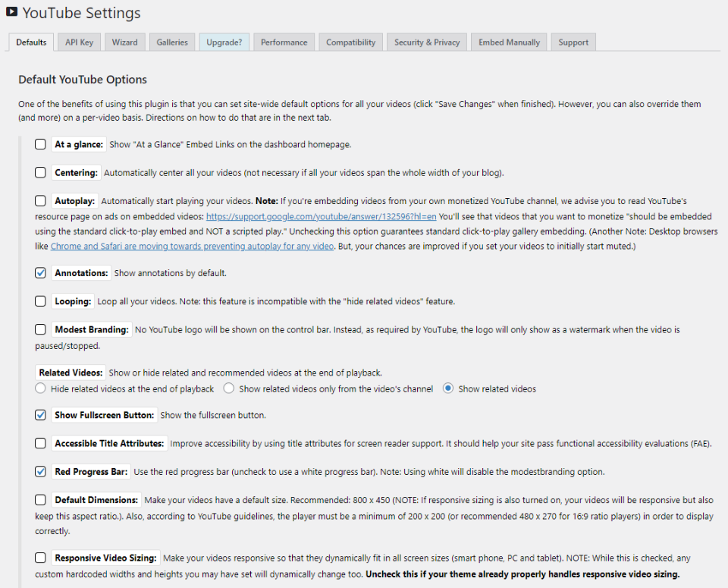Click the Modest Branding label
Screen dimensions: 728x588
(x=92, y=330)
